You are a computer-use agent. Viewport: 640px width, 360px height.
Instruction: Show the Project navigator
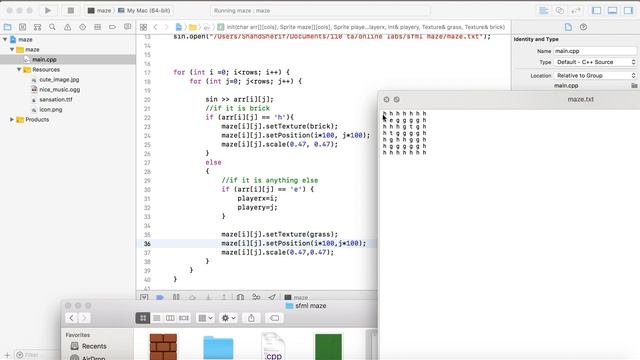7,27
